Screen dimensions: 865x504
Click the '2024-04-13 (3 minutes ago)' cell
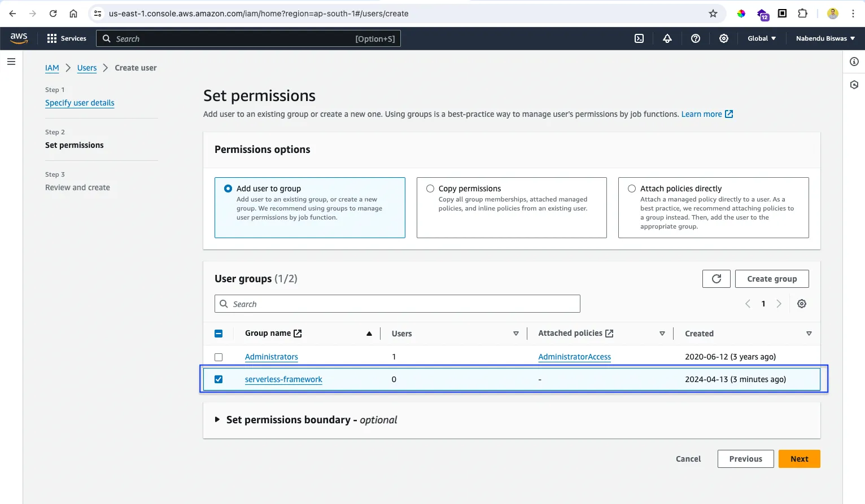[735, 379]
